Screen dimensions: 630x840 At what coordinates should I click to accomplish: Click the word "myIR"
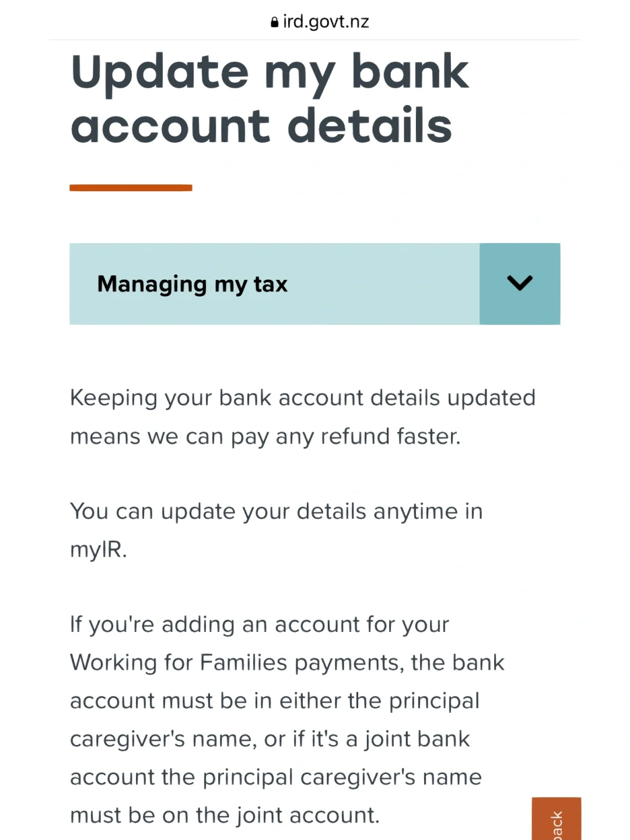click(x=96, y=550)
